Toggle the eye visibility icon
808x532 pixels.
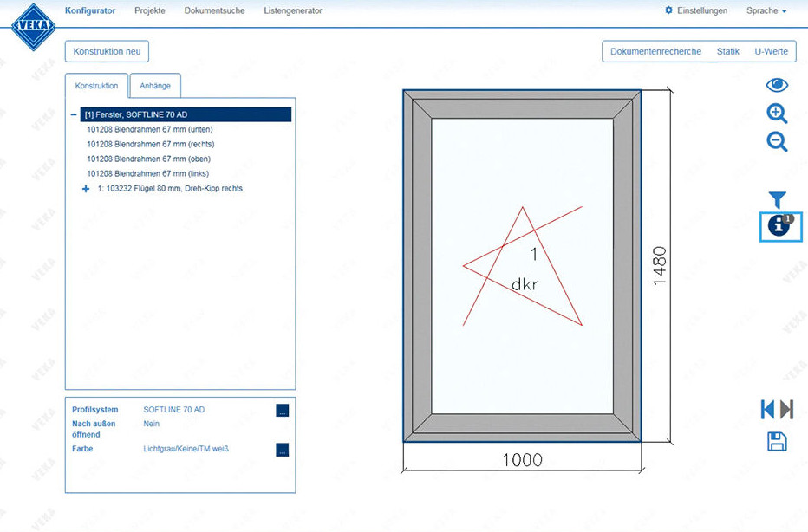(x=777, y=85)
